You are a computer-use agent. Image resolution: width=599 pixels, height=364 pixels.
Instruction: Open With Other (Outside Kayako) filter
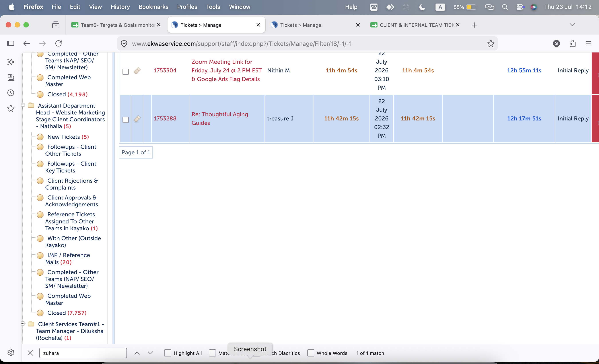point(73,242)
